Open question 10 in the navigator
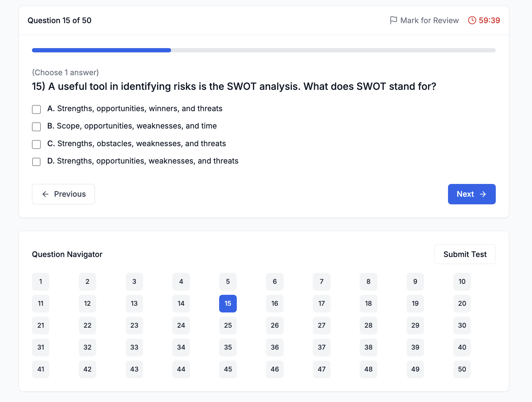 click(462, 282)
